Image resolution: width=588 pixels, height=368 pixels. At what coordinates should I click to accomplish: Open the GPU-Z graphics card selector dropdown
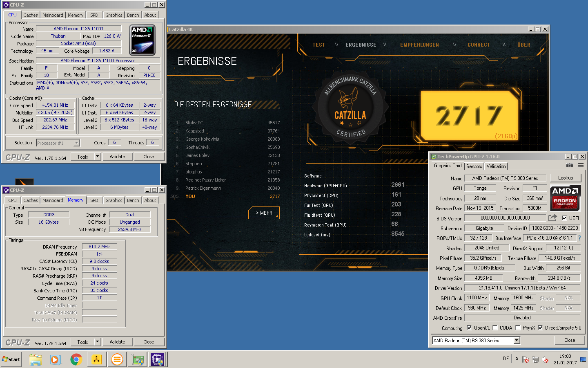click(517, 340)
